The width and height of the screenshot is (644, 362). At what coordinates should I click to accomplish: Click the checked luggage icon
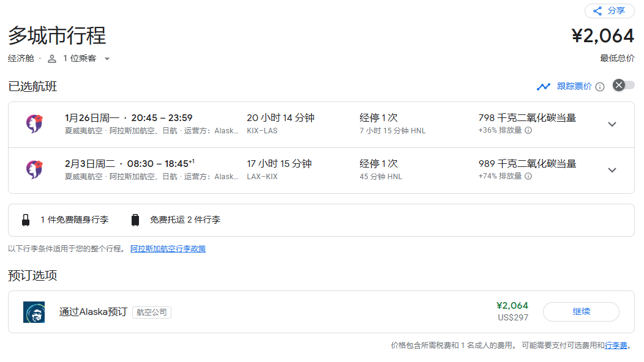click(x=135, y=220)
